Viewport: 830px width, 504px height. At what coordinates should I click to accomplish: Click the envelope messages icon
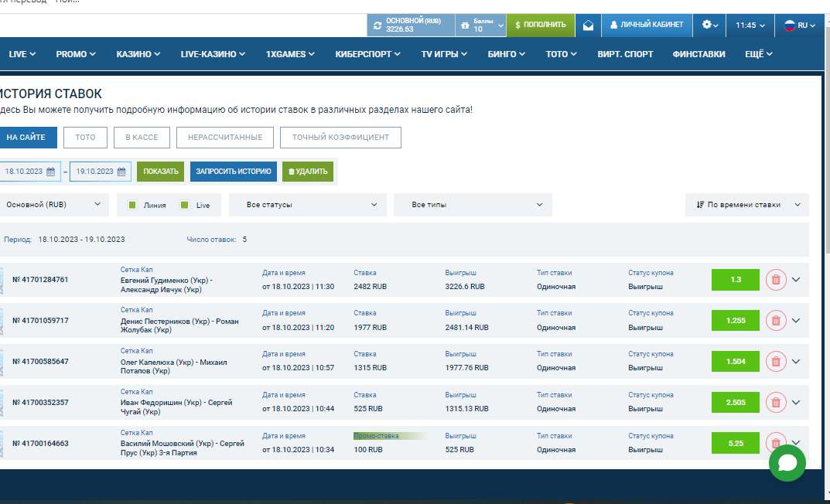[588, 26]
